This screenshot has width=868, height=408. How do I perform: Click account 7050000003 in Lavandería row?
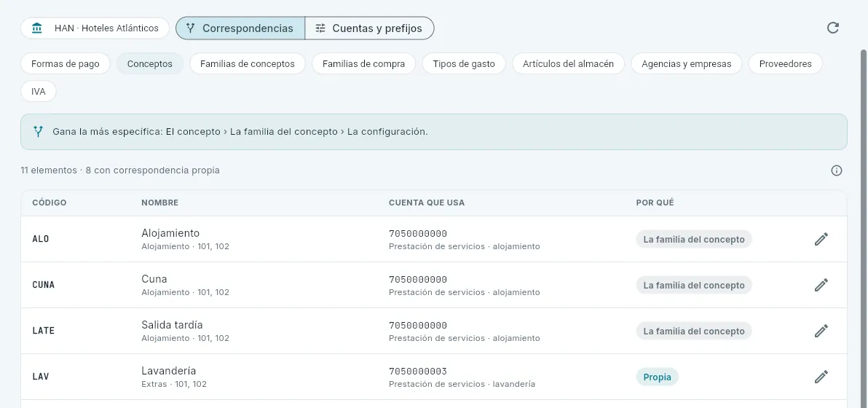pos(418,371)
